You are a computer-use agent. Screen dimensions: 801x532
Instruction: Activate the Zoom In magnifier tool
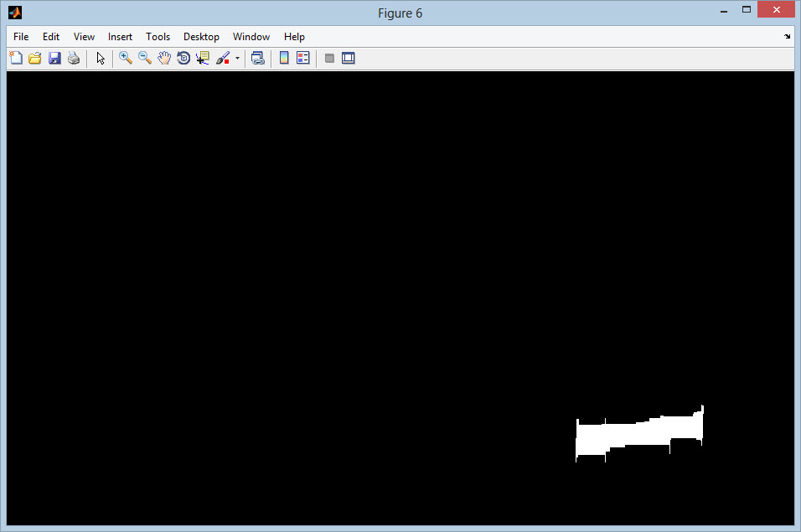click(125, 58)
